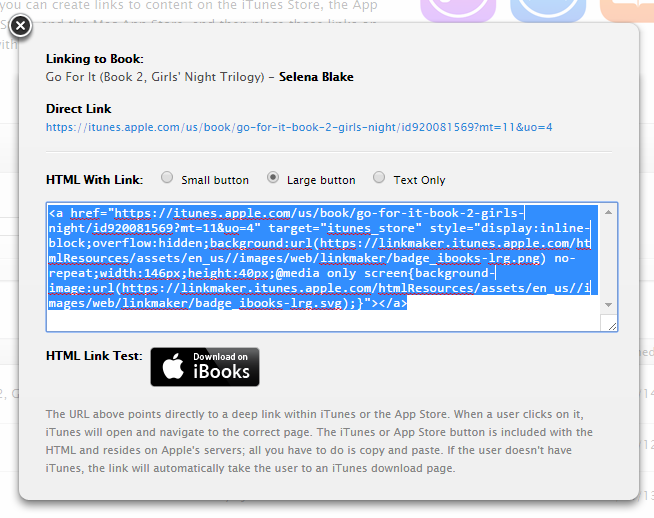Click the book title Go For It
The height and width of the screenshot is (518, 654).
(x=155, y=77)
